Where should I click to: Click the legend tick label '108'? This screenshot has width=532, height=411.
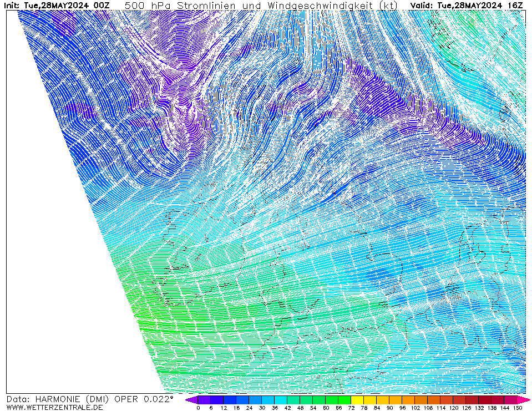428,408
